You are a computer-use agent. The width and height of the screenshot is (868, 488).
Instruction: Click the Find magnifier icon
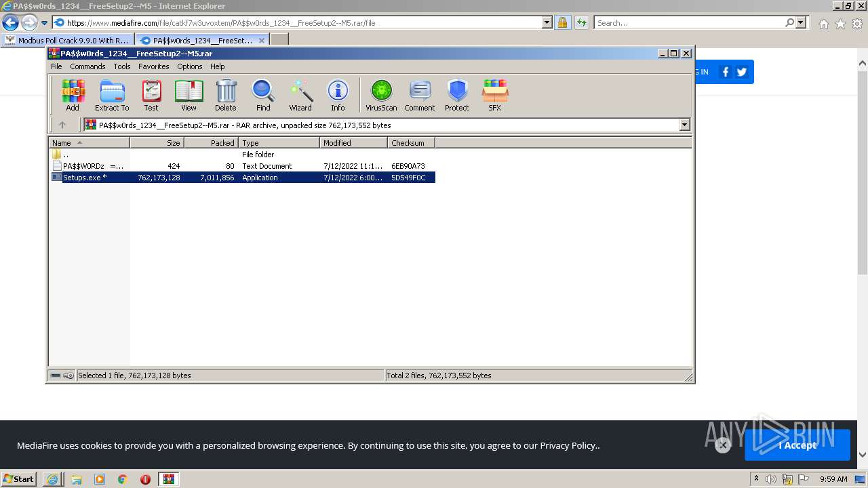pyautogui.click(x=263, y=95)
